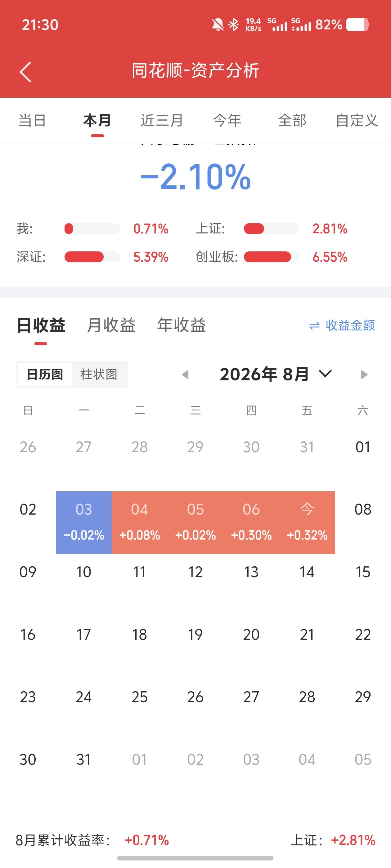Select August 03 cell with -0.02%
The height and width of the screenshot is (868, 391).
pyautogui.click(x=84, y=522)
